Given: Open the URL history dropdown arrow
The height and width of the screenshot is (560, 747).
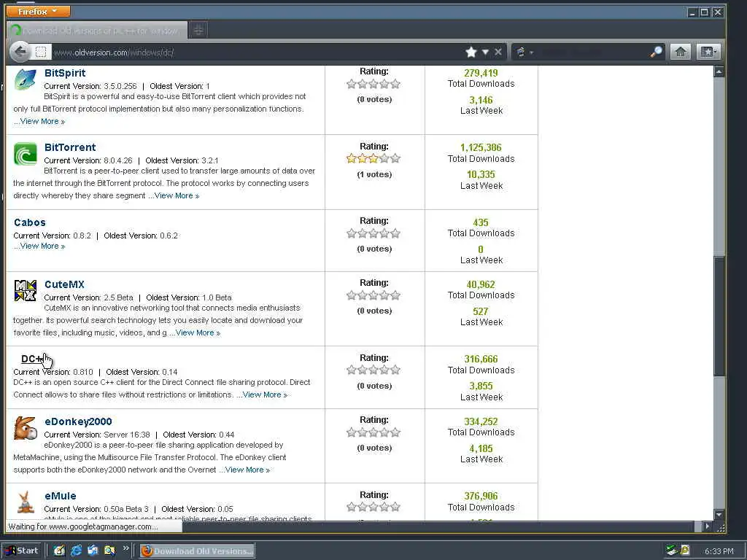Looking at the screenshot, I should 485,52.
